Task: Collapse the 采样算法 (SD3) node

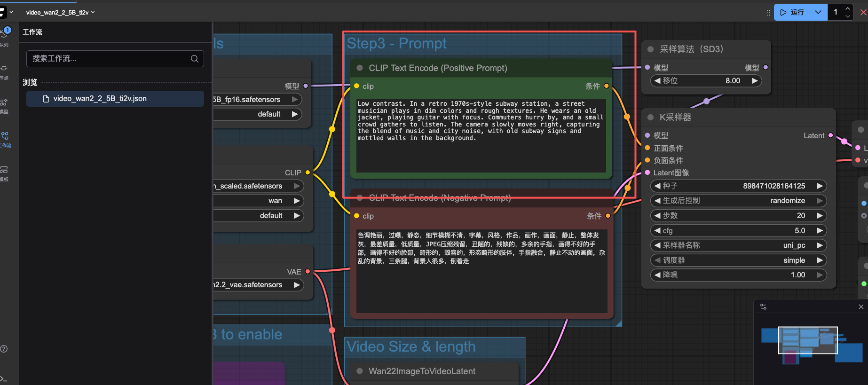Action: point(651,49)
